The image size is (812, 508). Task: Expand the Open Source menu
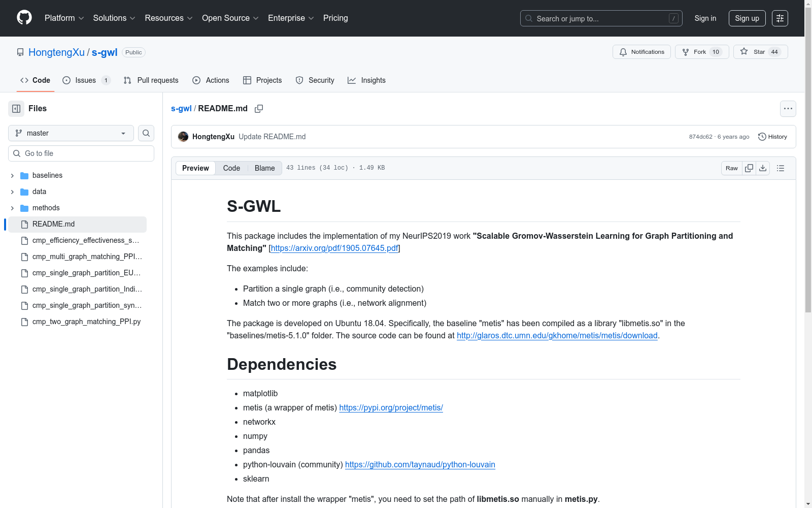click(x=230, y=18)
